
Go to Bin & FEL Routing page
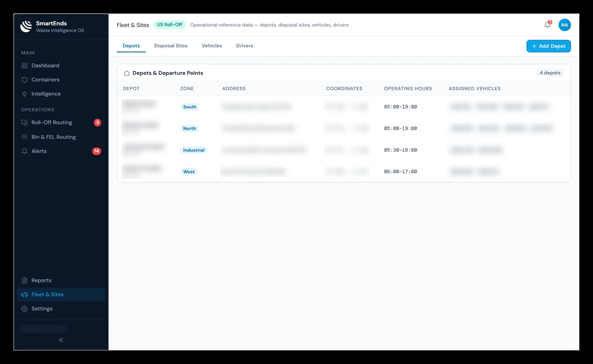point(54,137)
